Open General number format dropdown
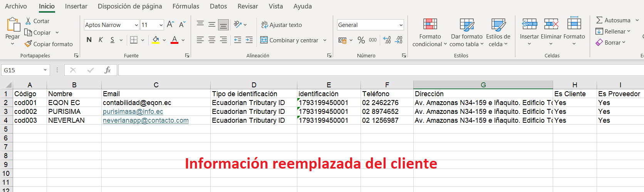644x192 pixels. coord(401,25)
